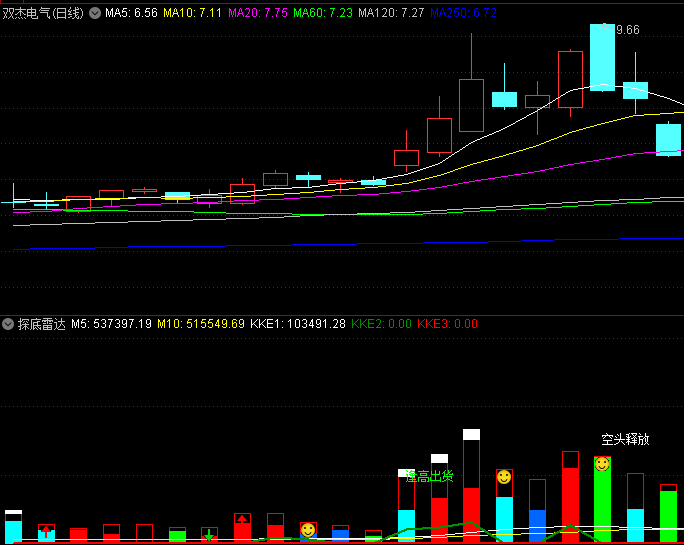Click the 逢高出货 signal label
This screenshot has width=684, height=545.
[x=429, y=476]
